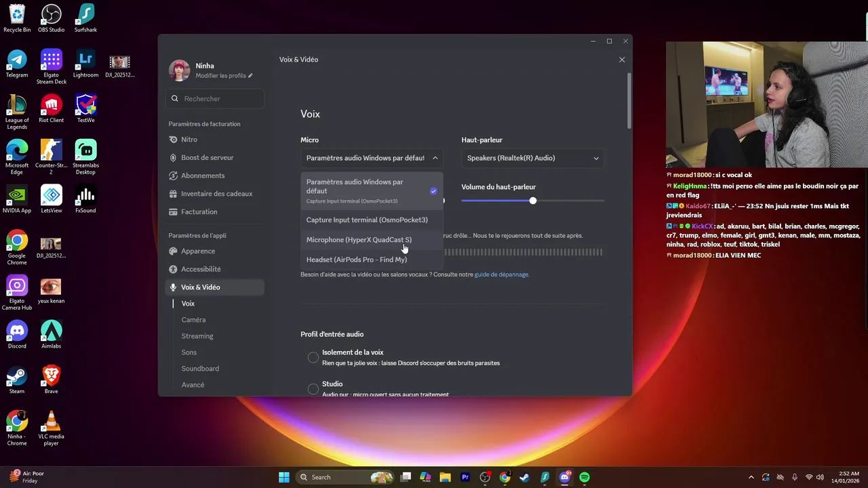868x488 pixels.
Task: Open the guide de dépannage link
Action: tap(501, 274)
